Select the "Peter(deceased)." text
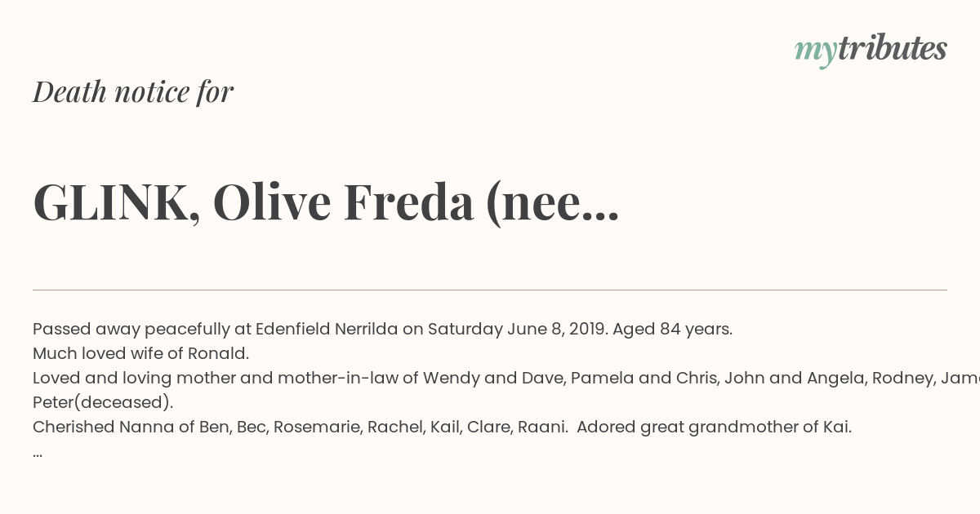 click(x=103, y=403)
